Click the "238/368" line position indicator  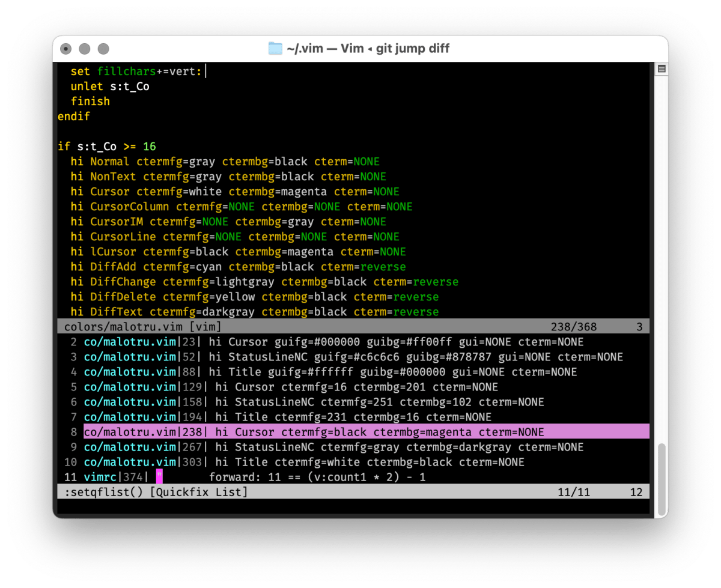(x=573, y=327)
